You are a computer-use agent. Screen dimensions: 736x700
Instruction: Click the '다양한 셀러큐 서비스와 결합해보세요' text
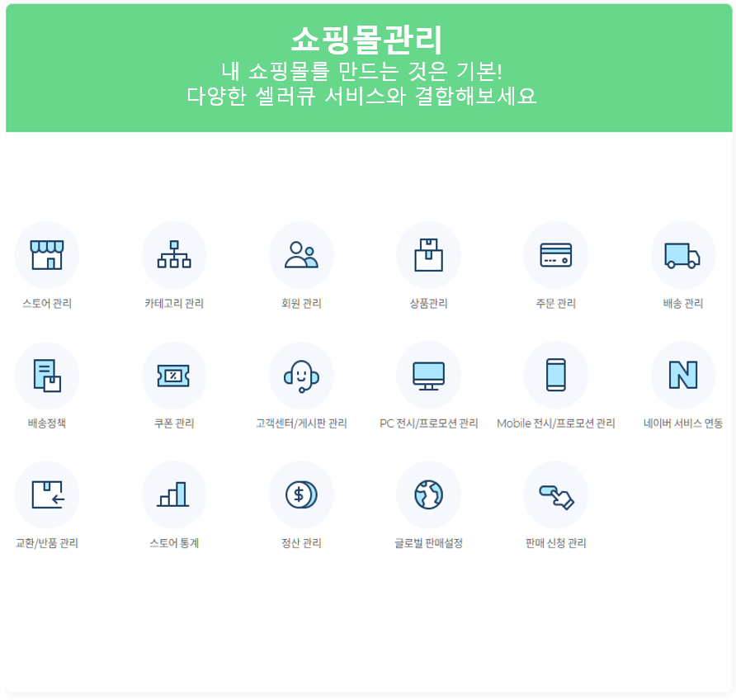coord(361,96)
